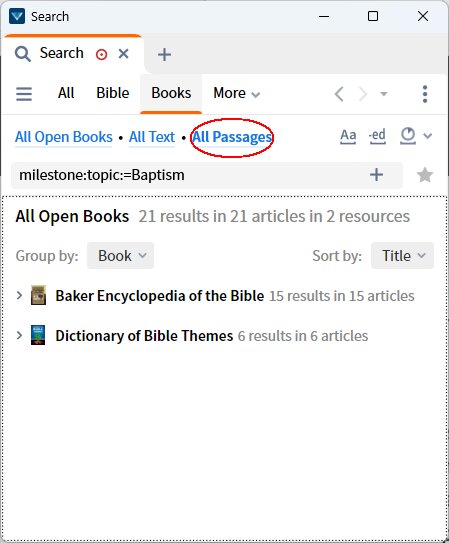Open the three-dot panel options menu
This screenshot has width=449, height=543.
(x=425, y=94)
